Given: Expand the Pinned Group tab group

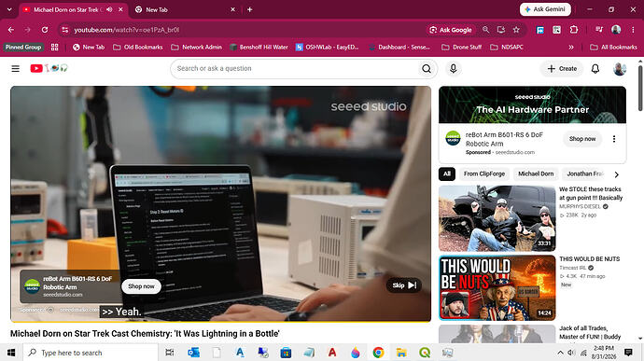Looking at the screenshot, I should click(23, 48).
